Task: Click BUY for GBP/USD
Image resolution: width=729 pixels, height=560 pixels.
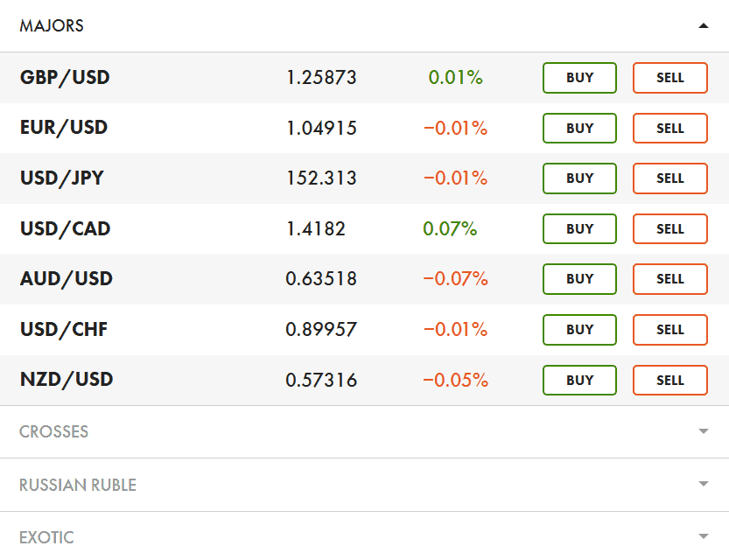Action: tap(579, 78)
